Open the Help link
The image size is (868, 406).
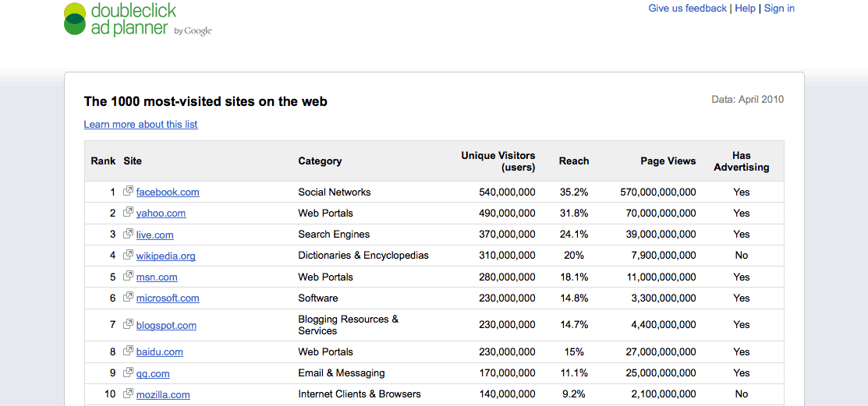(x=745, y=9)
